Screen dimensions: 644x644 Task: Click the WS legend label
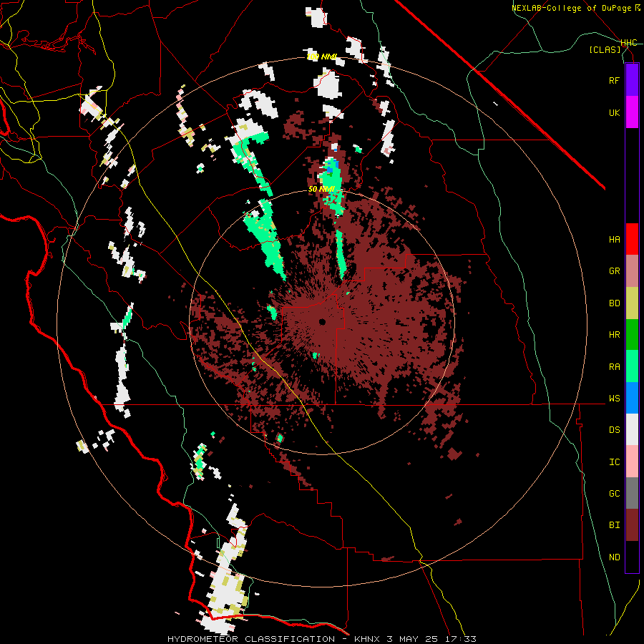[x=614, y=398]
